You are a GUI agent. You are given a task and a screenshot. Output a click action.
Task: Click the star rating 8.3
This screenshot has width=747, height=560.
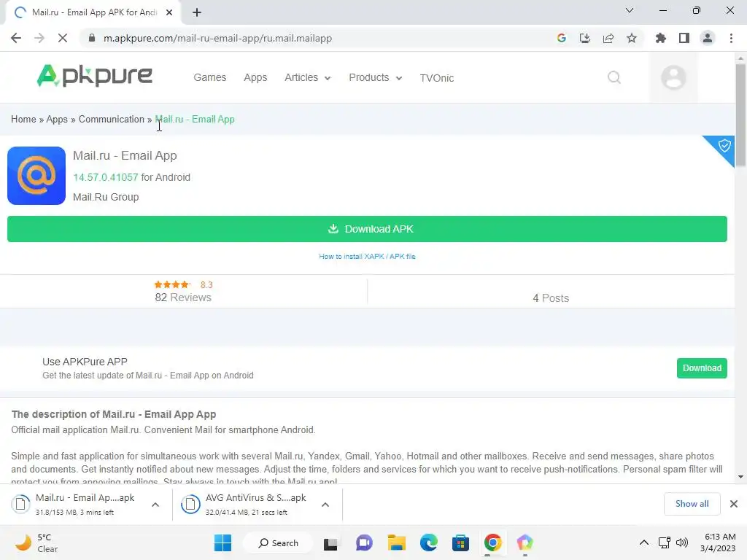click(183, 285)
